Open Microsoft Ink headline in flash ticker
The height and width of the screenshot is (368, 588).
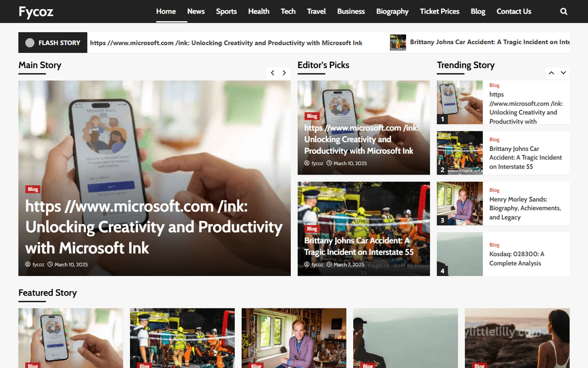point(226,43)
